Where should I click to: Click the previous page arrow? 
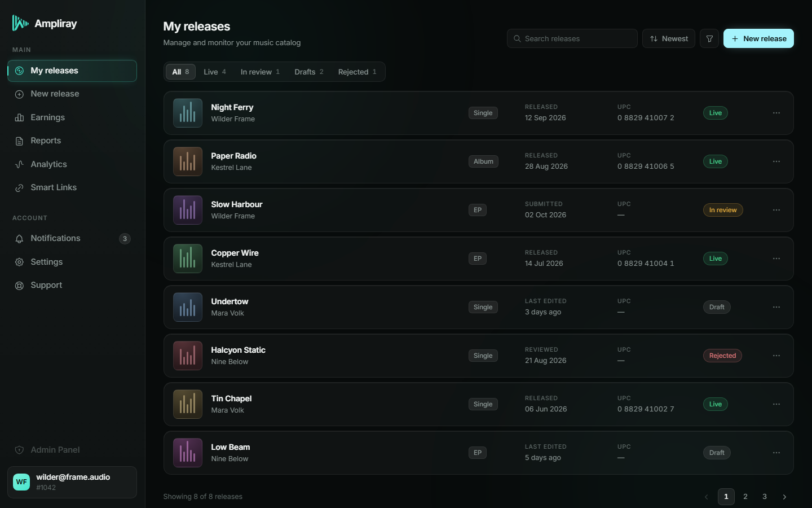[706, 497]
